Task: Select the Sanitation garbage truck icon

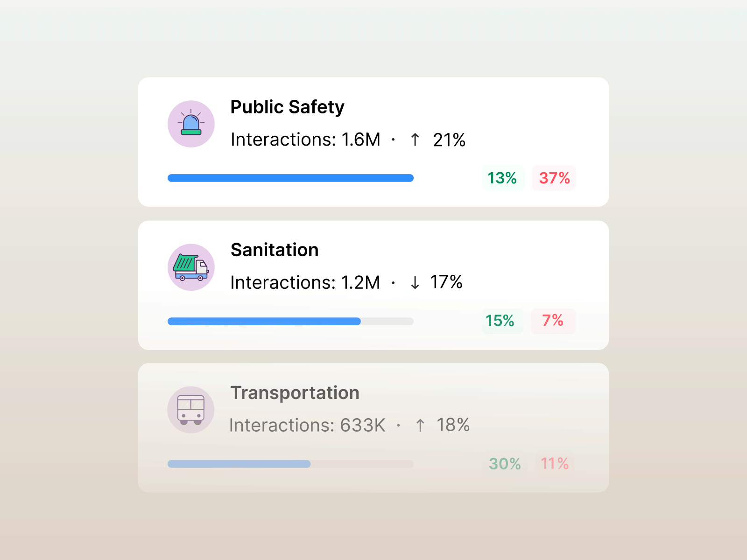Action: [x=190, y=267]
